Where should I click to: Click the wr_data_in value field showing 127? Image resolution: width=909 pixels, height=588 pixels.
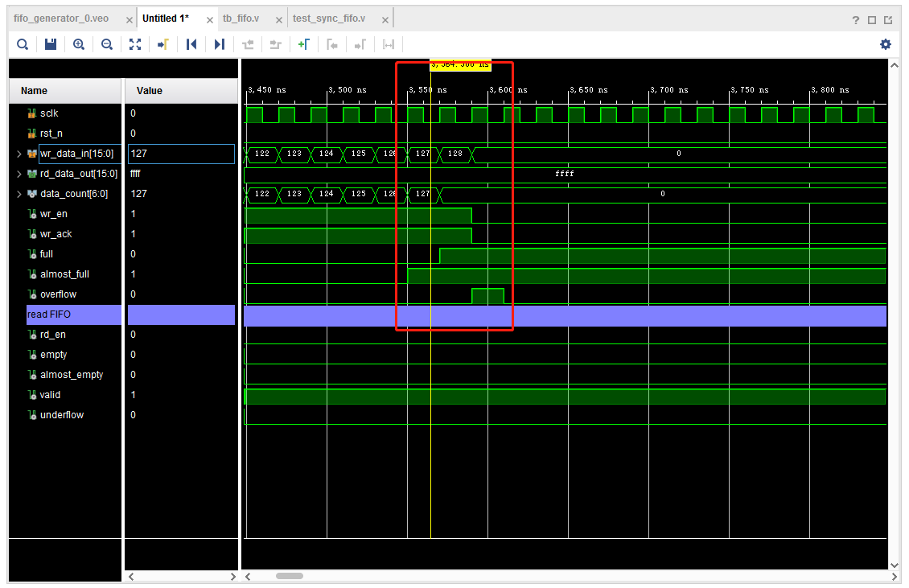tap(181, 153)
